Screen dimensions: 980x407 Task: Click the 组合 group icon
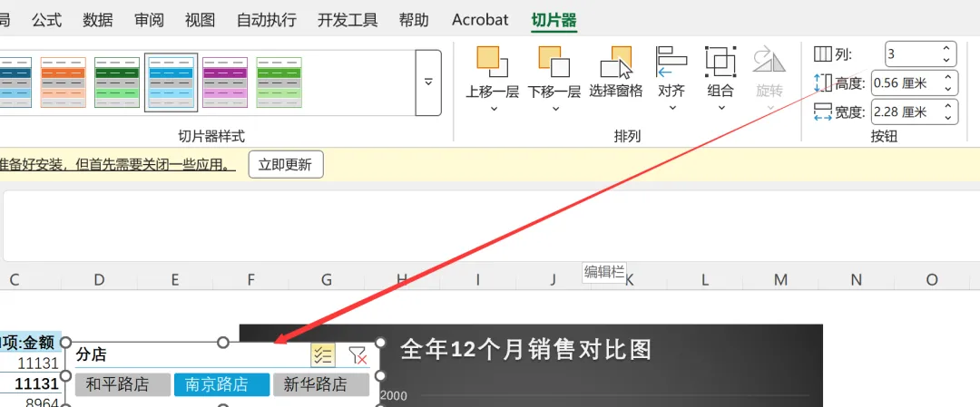click(720, 62)
